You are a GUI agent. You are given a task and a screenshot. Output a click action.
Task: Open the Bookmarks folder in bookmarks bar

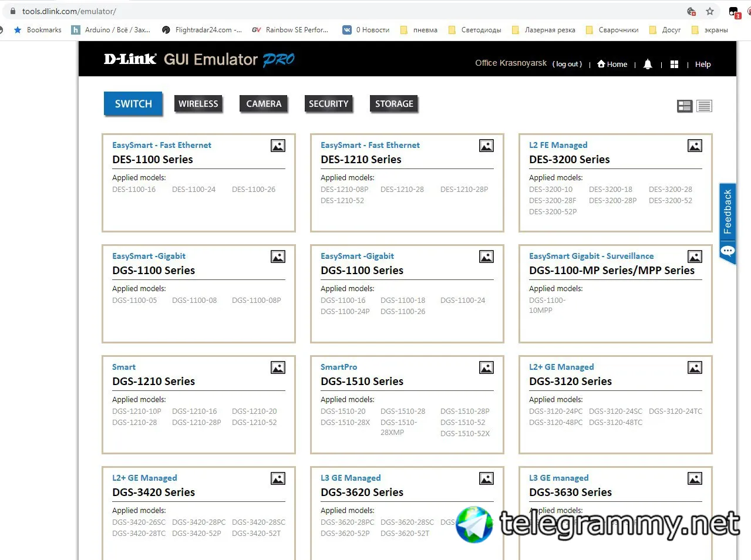tap(38, 30)
